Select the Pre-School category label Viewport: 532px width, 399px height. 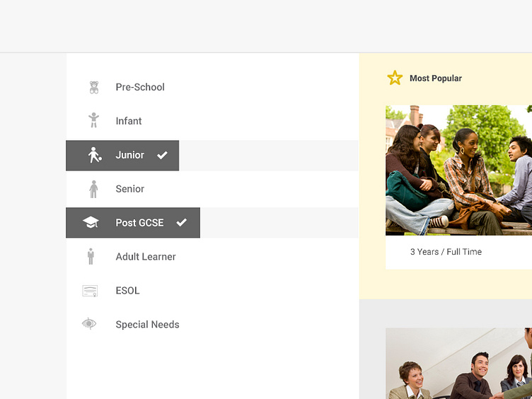click(x=140, y=87)
